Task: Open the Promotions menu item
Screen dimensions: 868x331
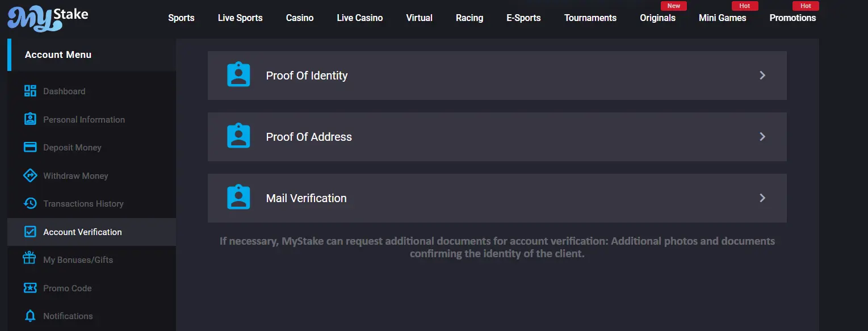Action: 792,18
